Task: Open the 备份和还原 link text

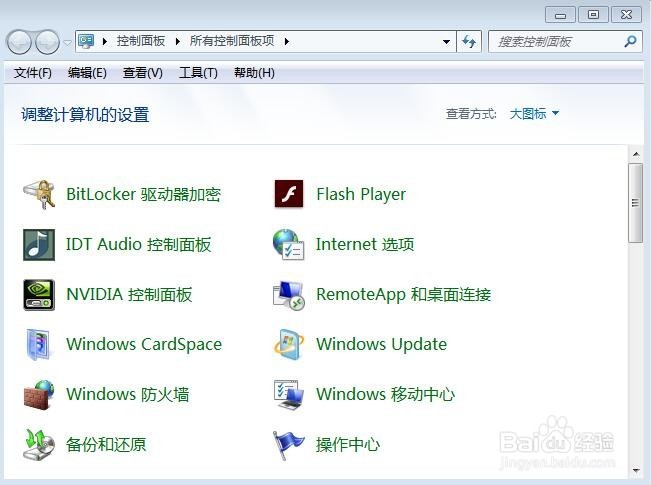Action: point(106,445)
